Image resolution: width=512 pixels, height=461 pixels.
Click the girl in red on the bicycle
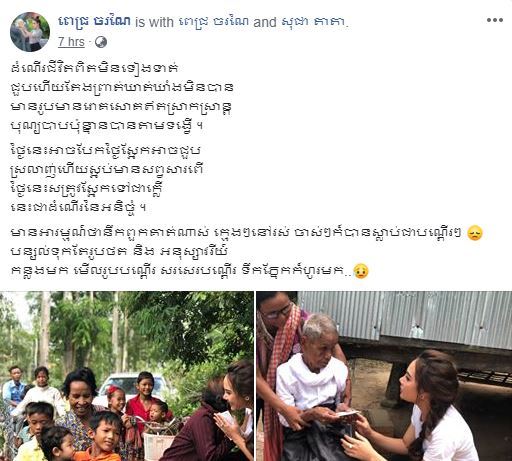(143, 402)
